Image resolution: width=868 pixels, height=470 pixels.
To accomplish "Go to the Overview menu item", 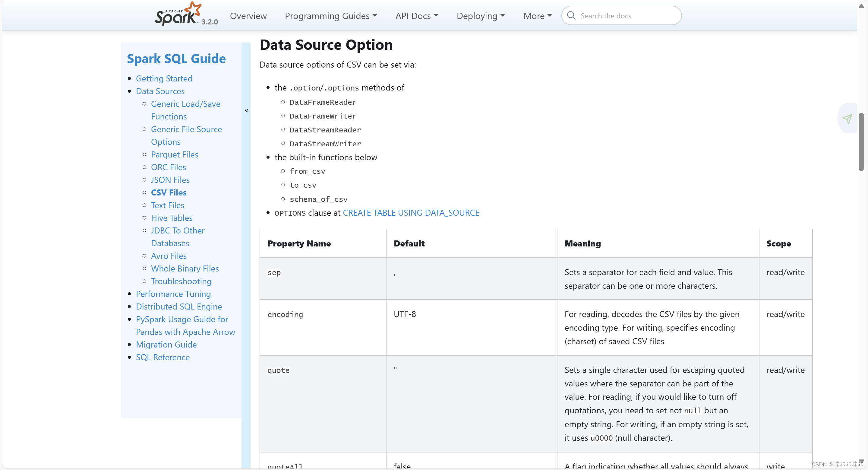I will [x=248, y=16].
